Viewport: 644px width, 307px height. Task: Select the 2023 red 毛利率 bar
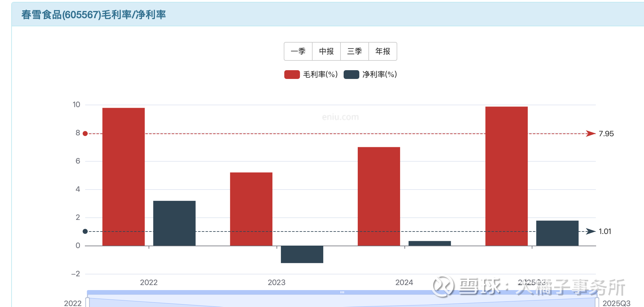coord(251,209)
